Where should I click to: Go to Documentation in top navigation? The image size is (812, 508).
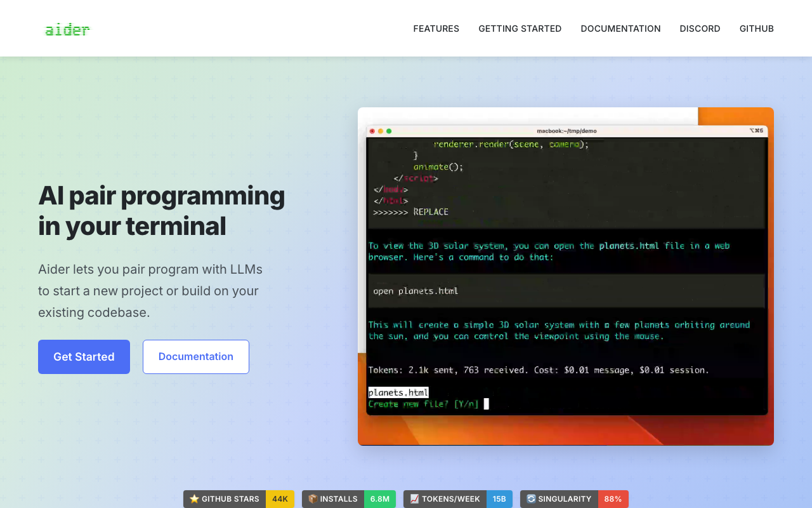click(x=620, y=29)
